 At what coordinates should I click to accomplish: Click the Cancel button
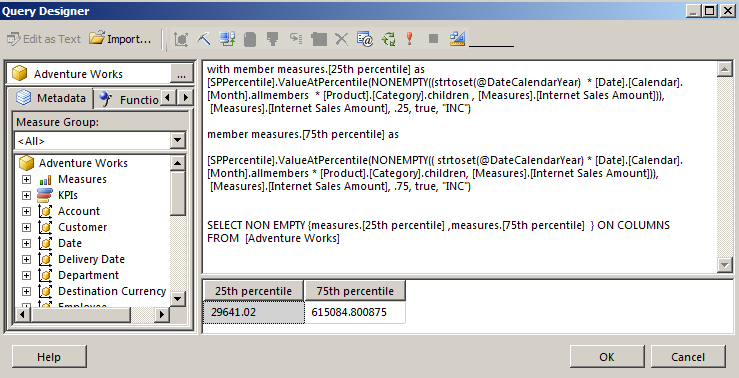click(688, 357)
